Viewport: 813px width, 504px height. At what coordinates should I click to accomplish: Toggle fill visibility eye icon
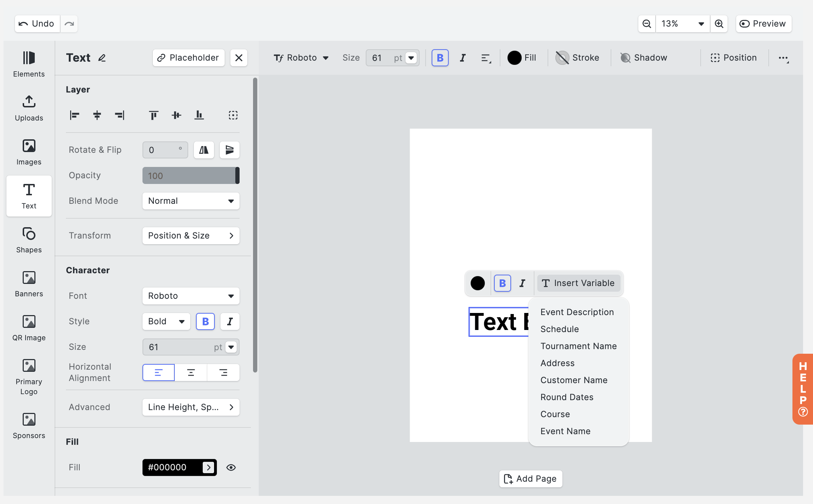(x=231, y=467)
